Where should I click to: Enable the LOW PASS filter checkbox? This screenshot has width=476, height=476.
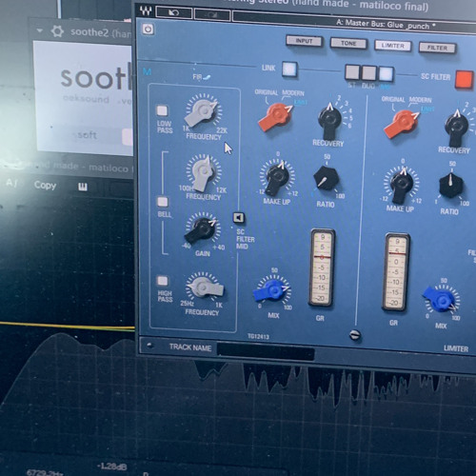click(162, 110)
